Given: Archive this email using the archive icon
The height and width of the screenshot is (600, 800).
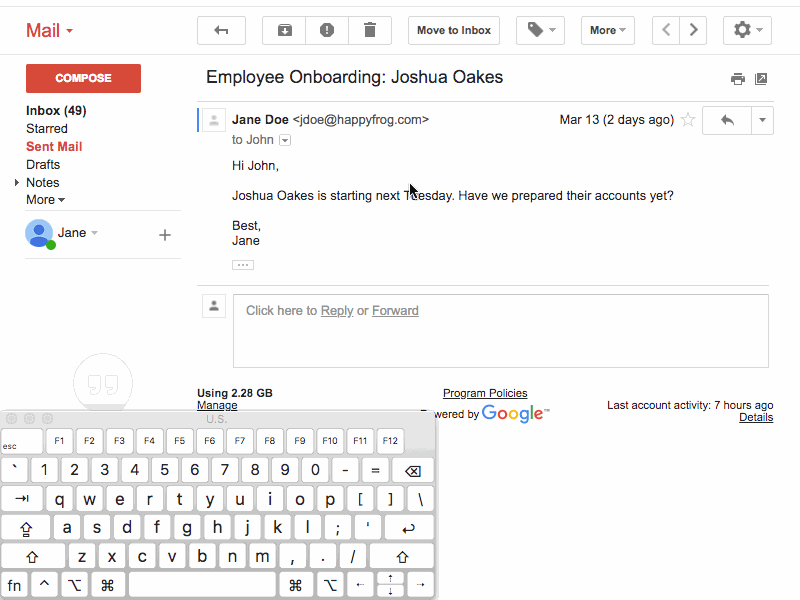Looking at the screenshot, I should pos(284,30).
